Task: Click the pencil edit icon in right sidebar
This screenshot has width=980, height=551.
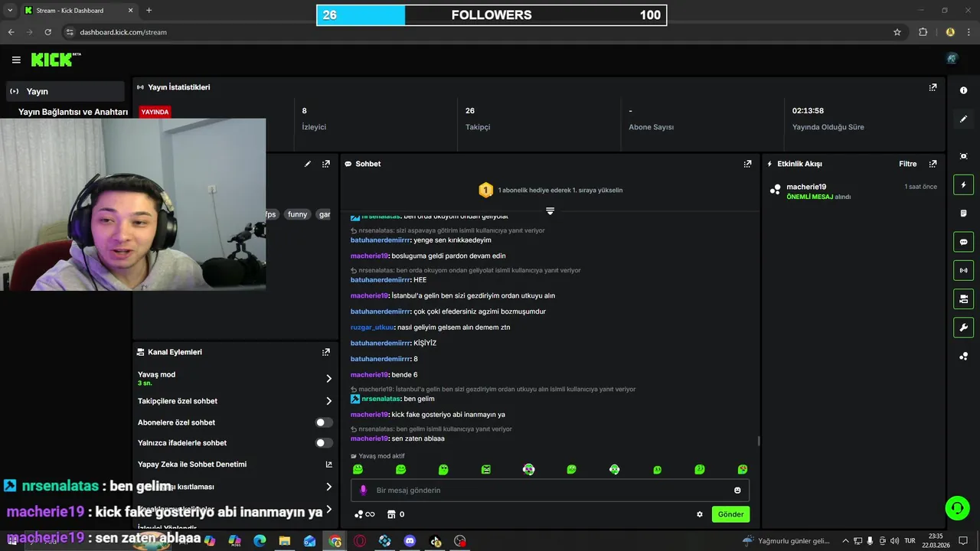Action: click(963, 119)
